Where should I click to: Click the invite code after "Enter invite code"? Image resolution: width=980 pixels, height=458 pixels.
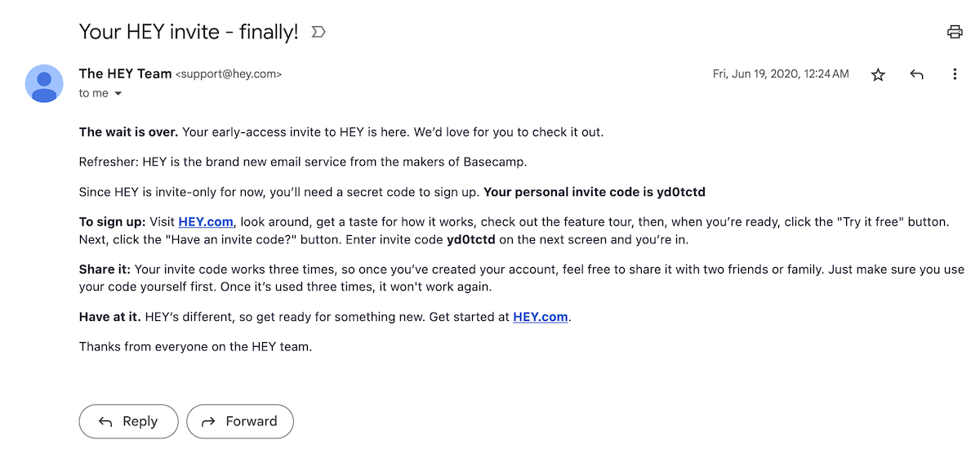pos(471,240)
